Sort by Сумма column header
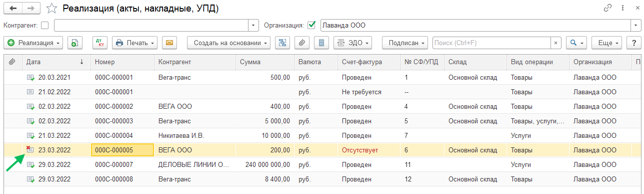The height and width of the screenshot is (194, 644). click(x=264, y=62)
